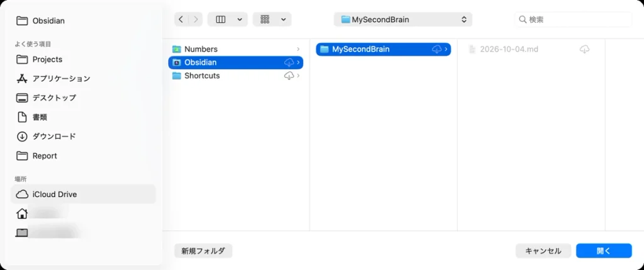The image size is (644, 270).
Task: Click the search magnifier icon
Action: point(523,20)
